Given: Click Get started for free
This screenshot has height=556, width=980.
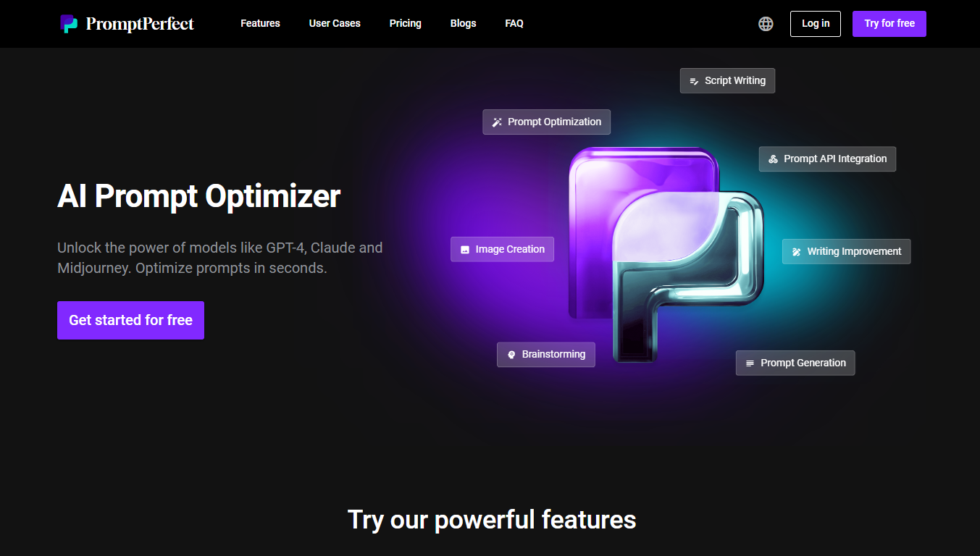Looking at the screenshot, I should click(x=130, y=320).
